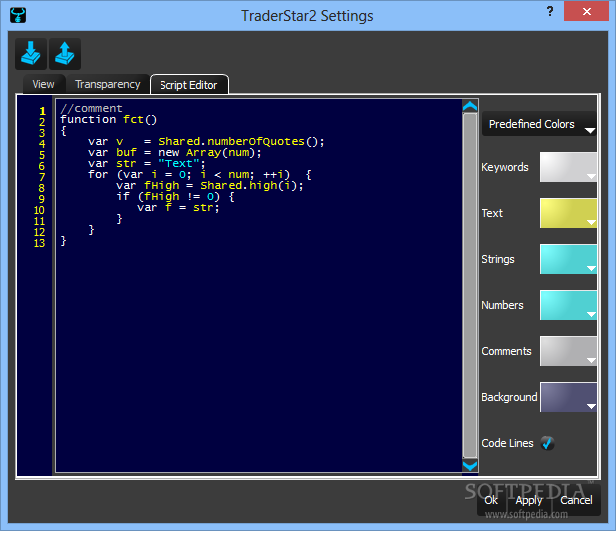
Task: Click the editor vertical scrollbar track
Action: coord(470,286)
